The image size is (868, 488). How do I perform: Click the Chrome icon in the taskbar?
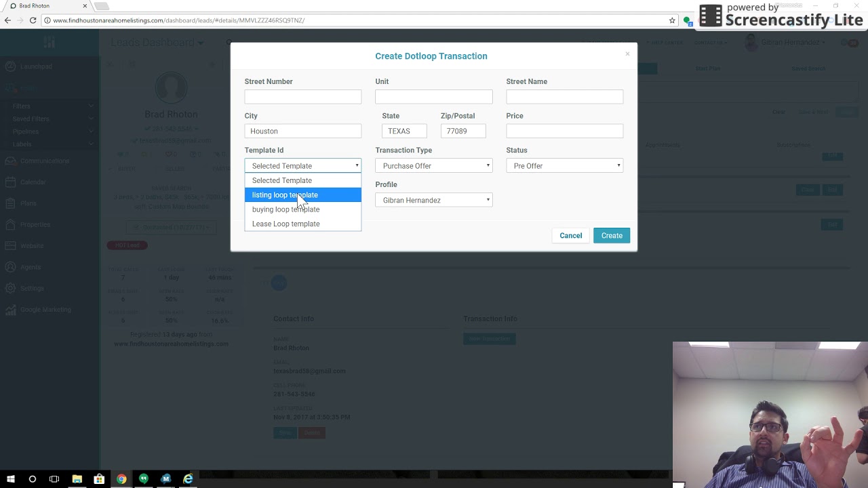121,479
